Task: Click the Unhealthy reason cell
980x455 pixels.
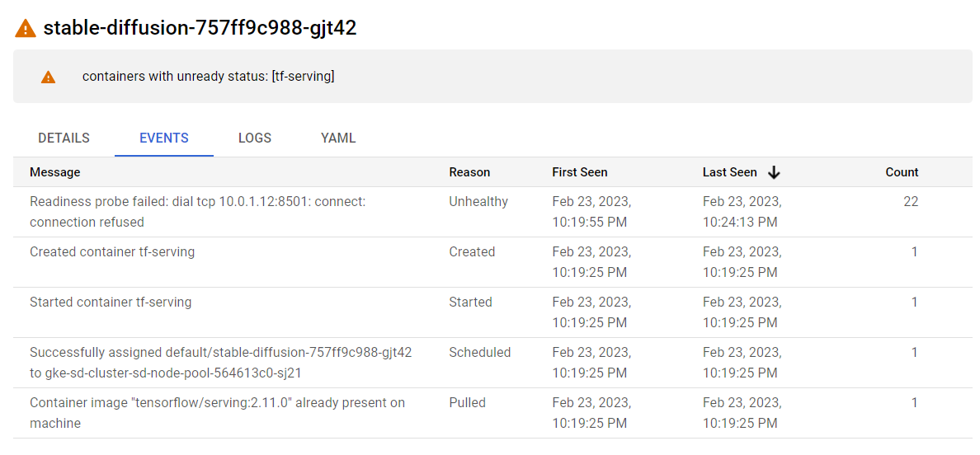Action: (478, 201)
